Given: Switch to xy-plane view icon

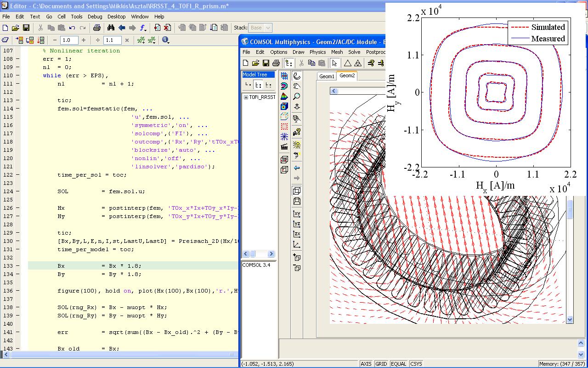Looking at the screenshot, I should point(297,214).
